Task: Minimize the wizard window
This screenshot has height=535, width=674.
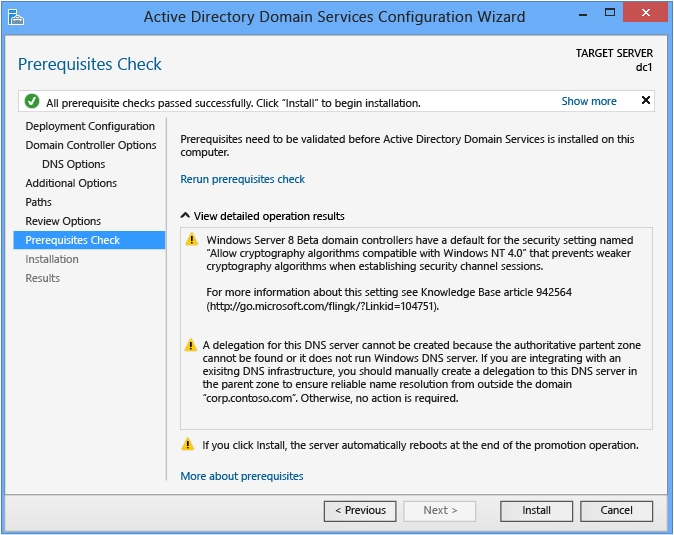Action: pos(583,13)
